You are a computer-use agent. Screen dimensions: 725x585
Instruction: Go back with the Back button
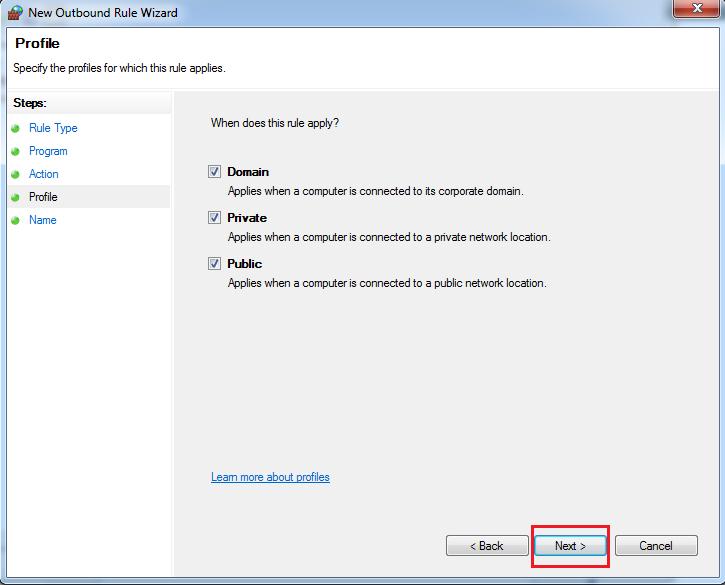tap(488, 546)
